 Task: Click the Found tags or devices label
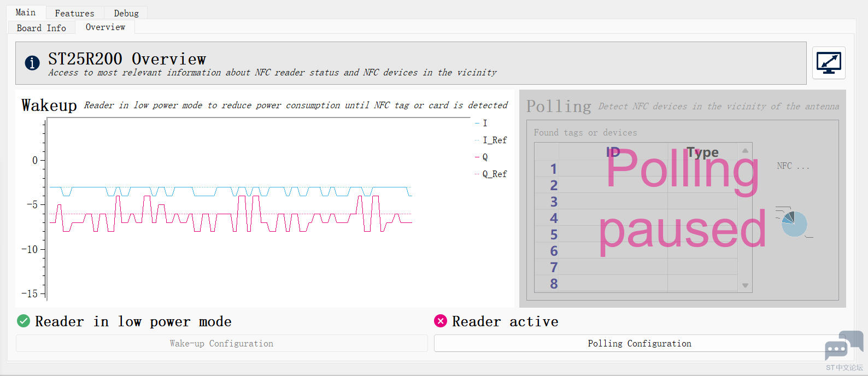click(585, 132)
